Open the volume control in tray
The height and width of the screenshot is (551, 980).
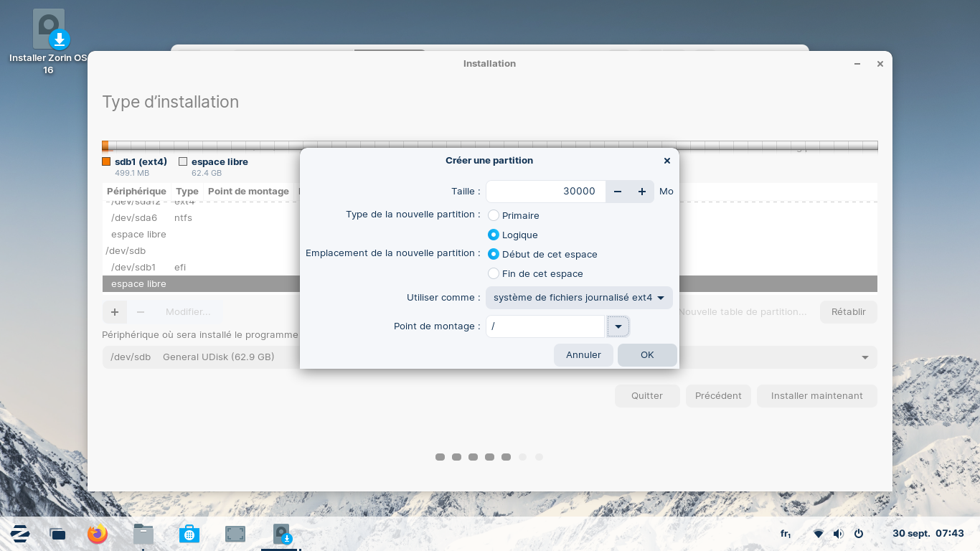(838, 534)
